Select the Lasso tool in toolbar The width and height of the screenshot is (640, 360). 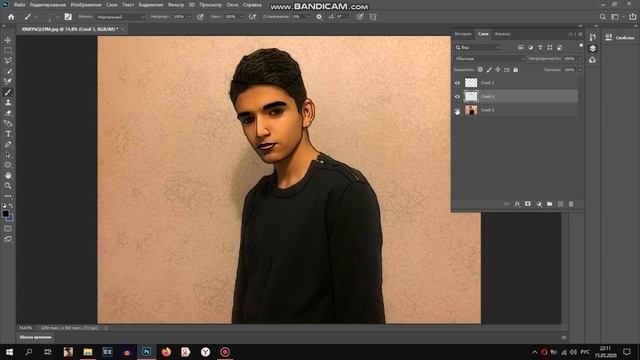click(8, 61)
